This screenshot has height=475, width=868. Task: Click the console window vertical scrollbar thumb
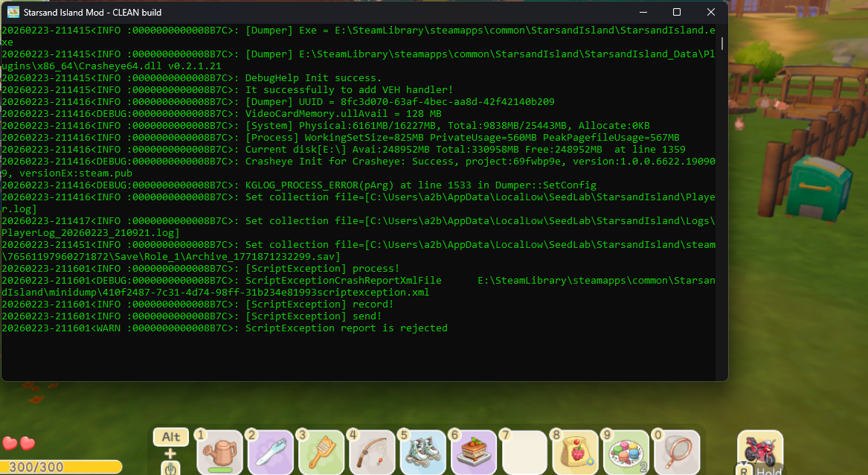722,42
